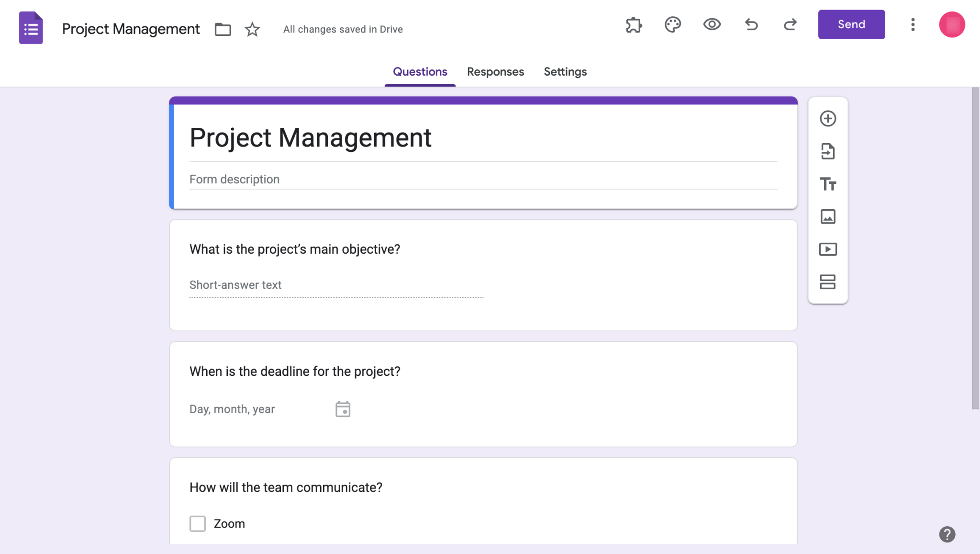
Task: Import questions from another form
Action: click(x=828, y=151)
